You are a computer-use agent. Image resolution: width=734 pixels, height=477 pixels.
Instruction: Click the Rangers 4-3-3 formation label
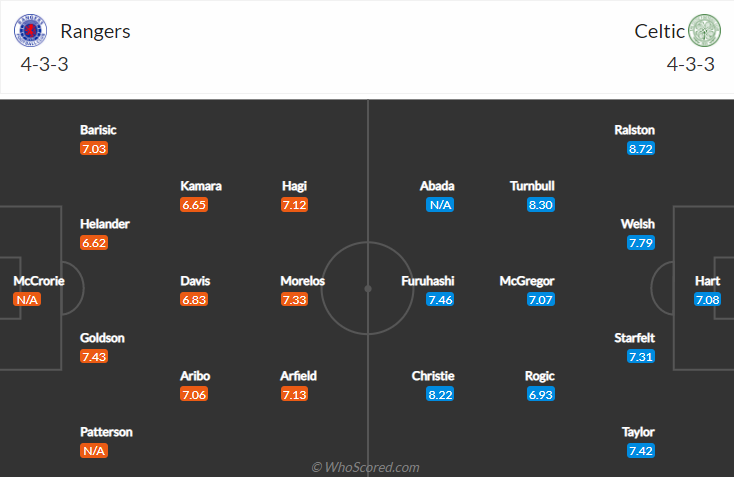(x=44, y=64)
